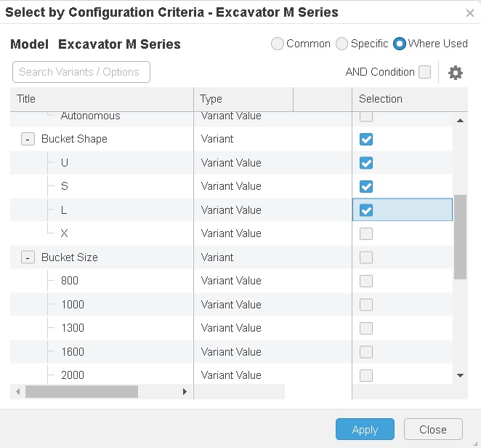This screenshot has height=448, width=481.
Task: Close the dialog with the X icon
Action: [469, 13]
